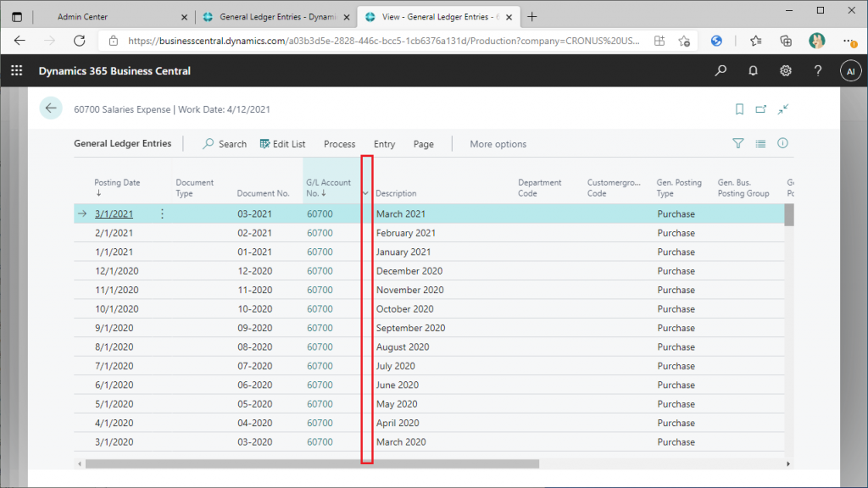This screenshot has width=868, height=488.
Task: Click the help question mark icon
Action: point(818,71)
